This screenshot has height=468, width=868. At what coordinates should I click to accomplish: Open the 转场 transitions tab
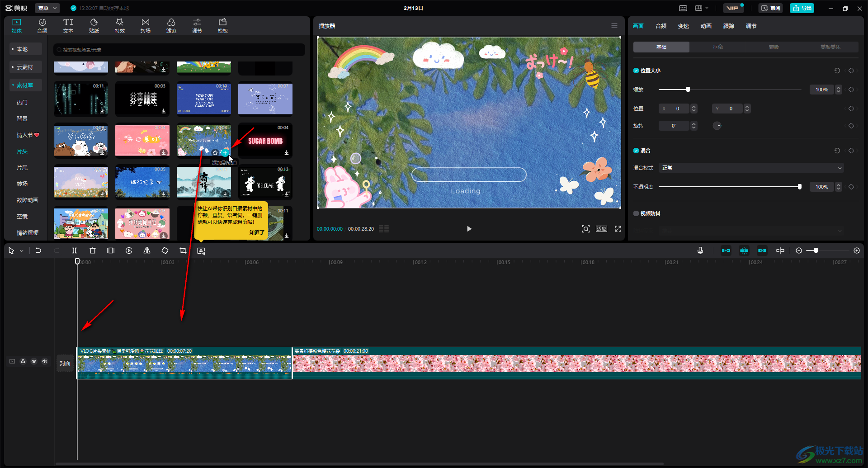pyautogui.click(x=146, y=26)
